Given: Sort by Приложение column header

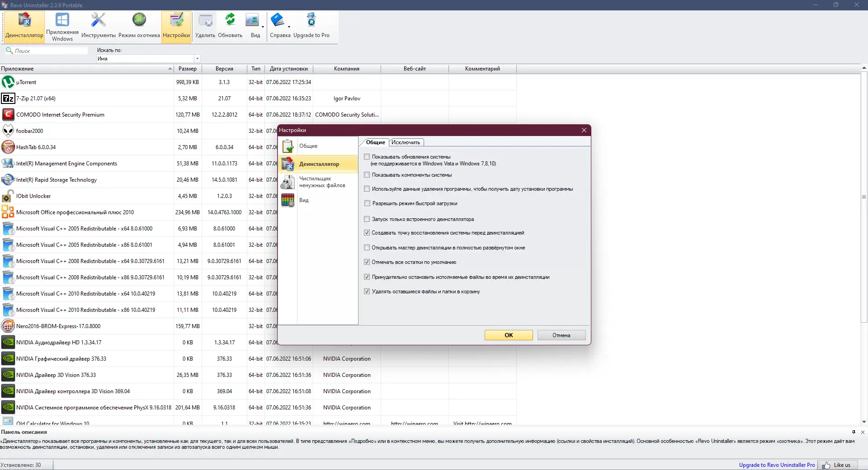Looking at the screenshot, I should click(x=87, y=69).
